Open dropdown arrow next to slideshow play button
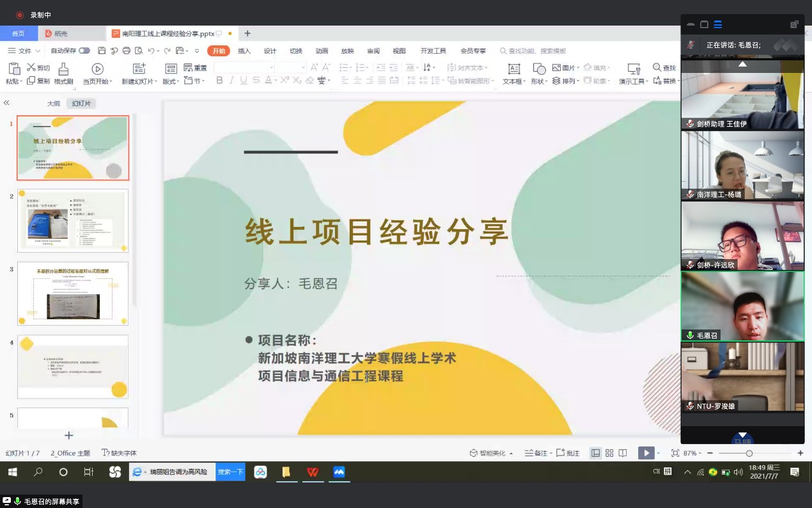Viewport: 812px width, 508px height. point(659,453)
